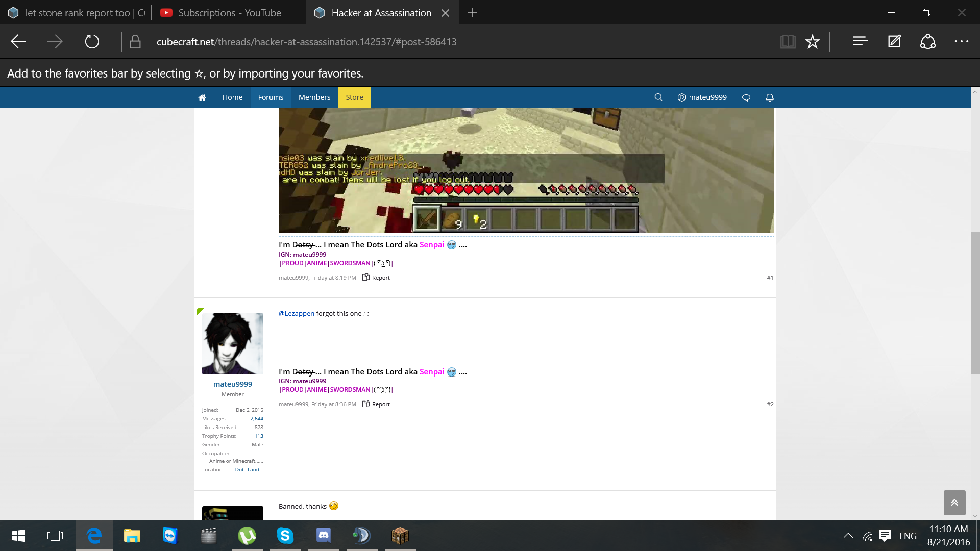
Task: Click the ENG language indicator
Action: 908,536
